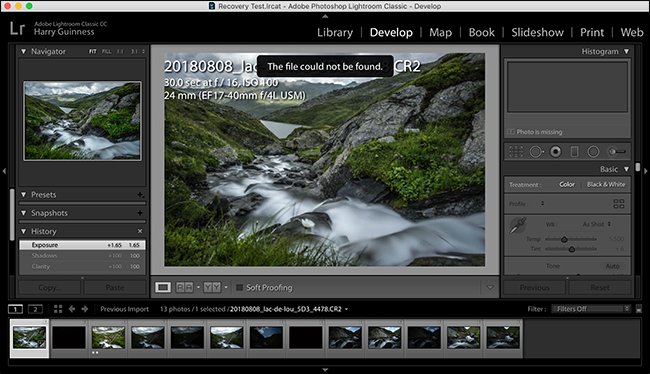Click the missing photo icon in Histogram
The width and height of the screenshot is (650, 374).
coord(511,132)
